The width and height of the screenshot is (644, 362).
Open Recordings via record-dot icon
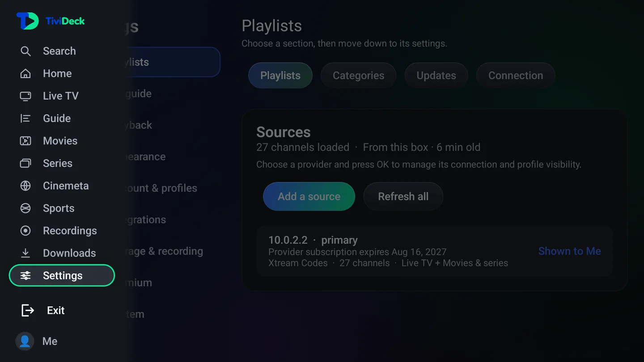(25, 231)
